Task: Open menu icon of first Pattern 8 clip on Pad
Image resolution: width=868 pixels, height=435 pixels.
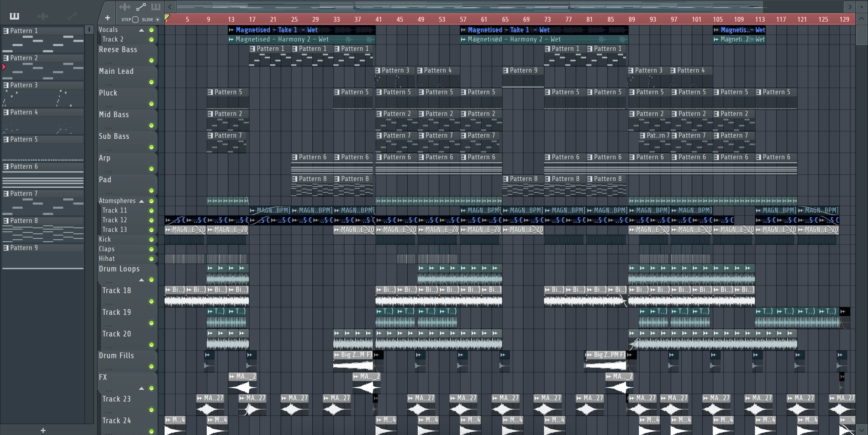Action: point(294,179)
